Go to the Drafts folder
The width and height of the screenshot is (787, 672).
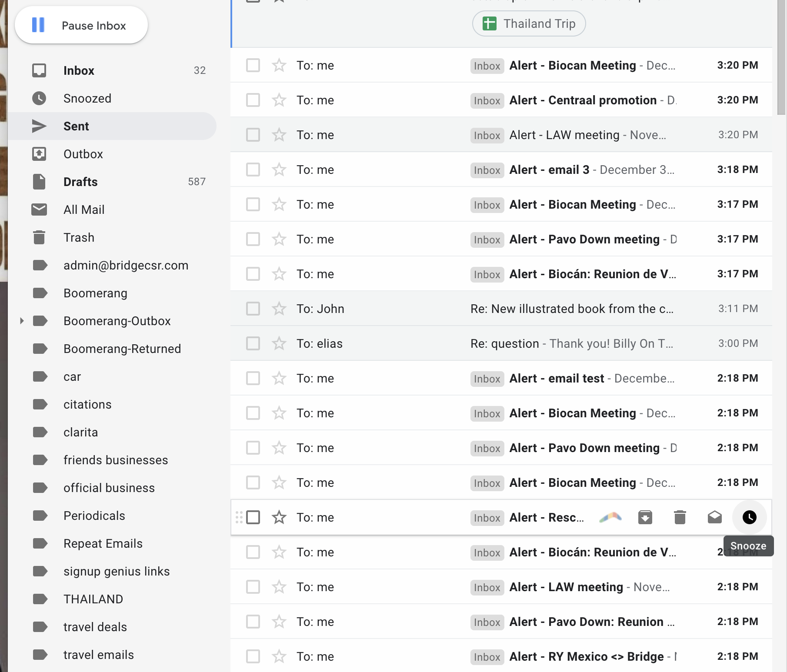pyautogui.click(x=80, y=182)
